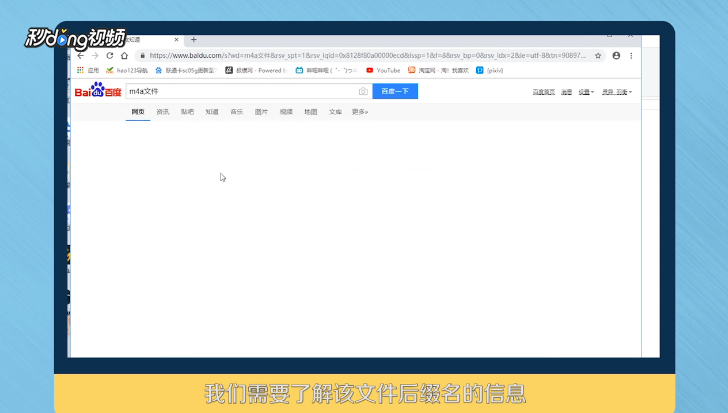Screen dimensions: 728x413
Task: Close the current browser tab
Action: [176, 40]
